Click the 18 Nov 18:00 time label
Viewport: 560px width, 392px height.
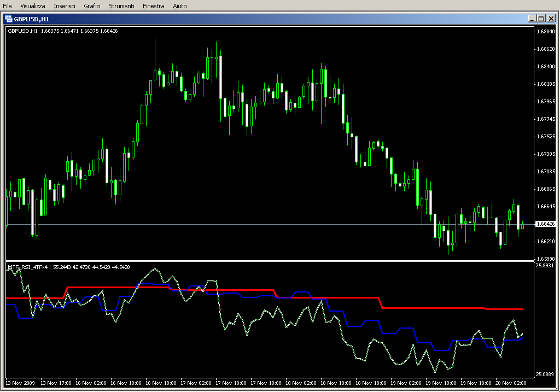(371, 383)
